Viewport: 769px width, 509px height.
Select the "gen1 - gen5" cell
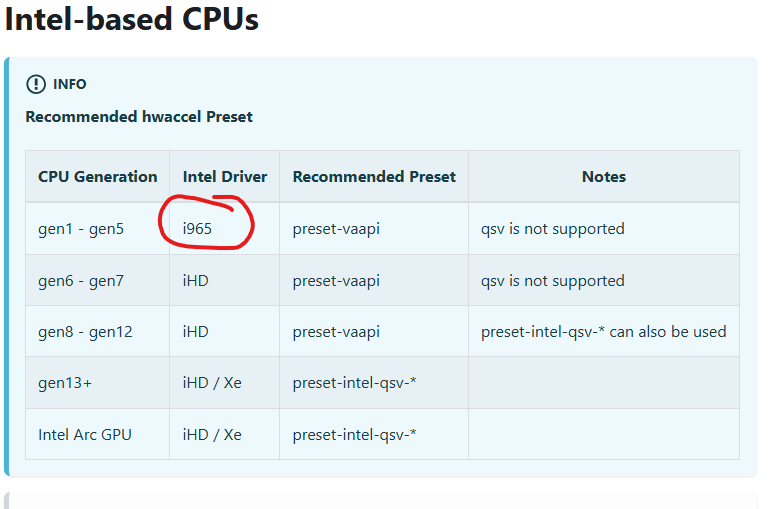pos(81,229)
